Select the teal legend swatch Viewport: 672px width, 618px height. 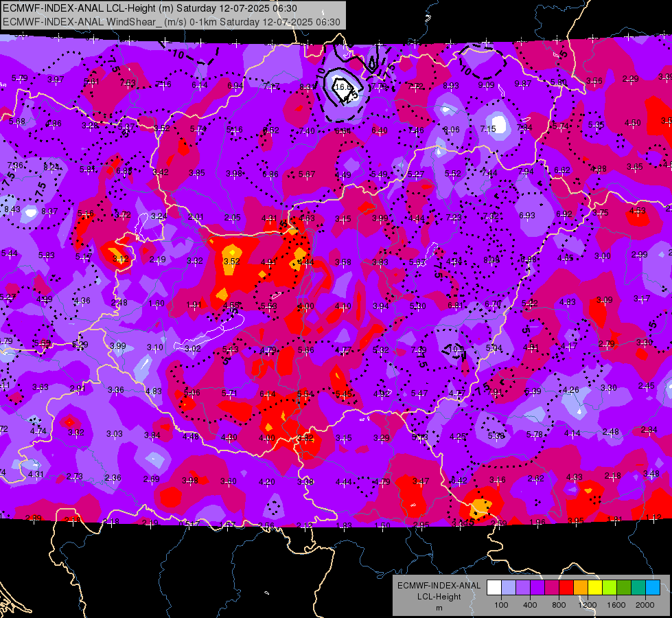tap(638, 587)
